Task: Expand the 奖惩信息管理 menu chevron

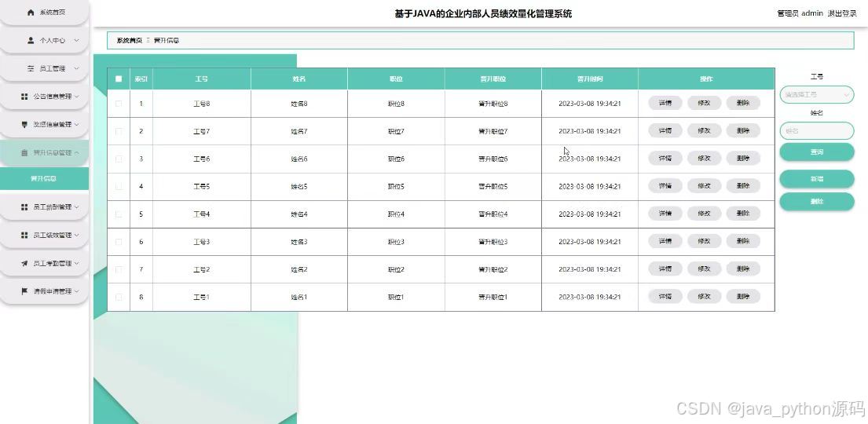Action: (76, 125)
